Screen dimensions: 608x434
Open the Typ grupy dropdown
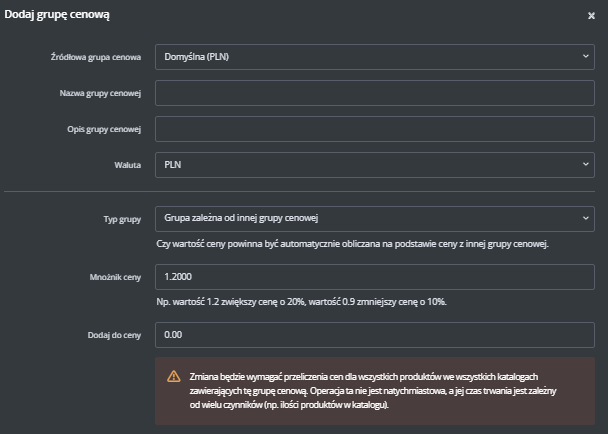coord(375,218)
